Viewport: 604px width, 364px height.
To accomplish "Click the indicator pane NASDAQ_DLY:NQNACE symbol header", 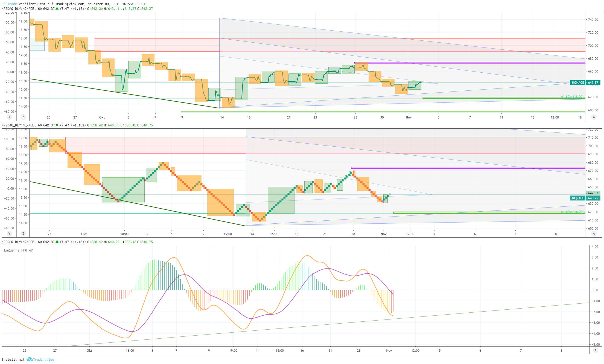I will pyautogui.click(x=18, y=242).
